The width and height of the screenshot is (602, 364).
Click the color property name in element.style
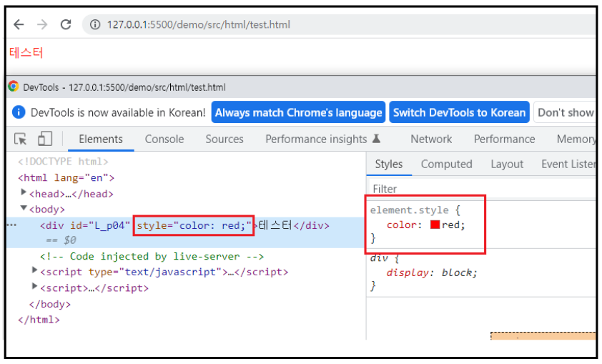click(403, 225)
